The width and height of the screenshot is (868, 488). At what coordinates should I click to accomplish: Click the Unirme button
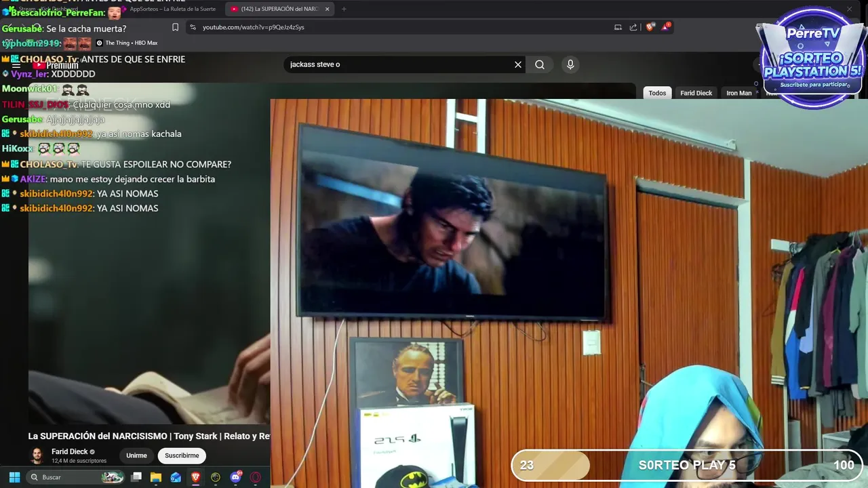tap(136, 455)
